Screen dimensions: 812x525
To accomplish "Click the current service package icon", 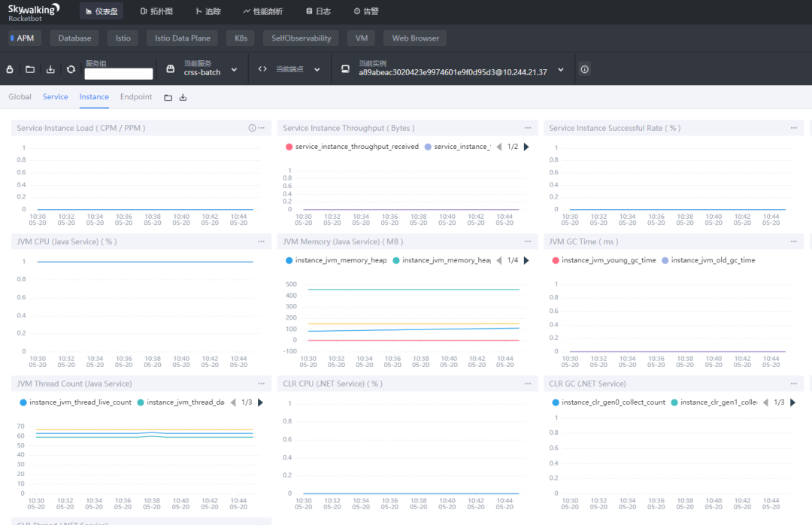I will point(171,68).
